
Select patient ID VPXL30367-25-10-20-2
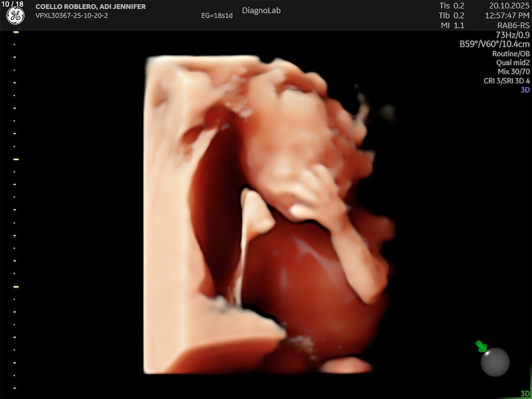pyautogui.click(x=72, y=16)
